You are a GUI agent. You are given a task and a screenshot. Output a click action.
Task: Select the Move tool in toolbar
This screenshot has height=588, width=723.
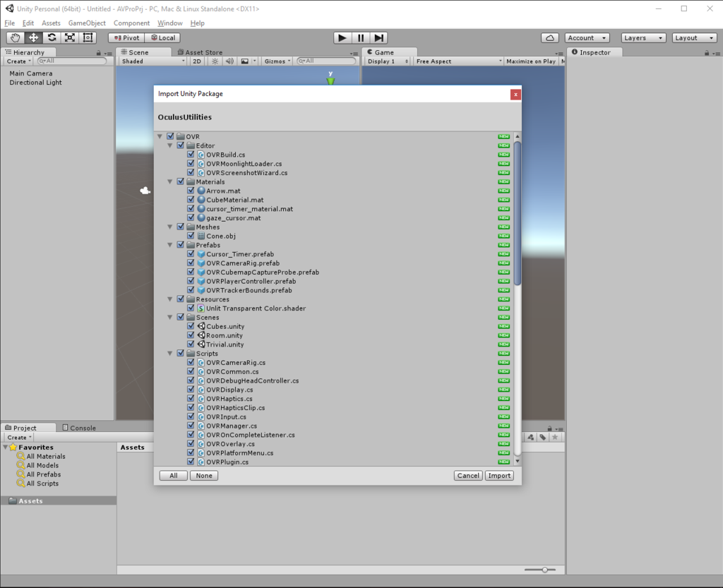[x=33, y=38]
